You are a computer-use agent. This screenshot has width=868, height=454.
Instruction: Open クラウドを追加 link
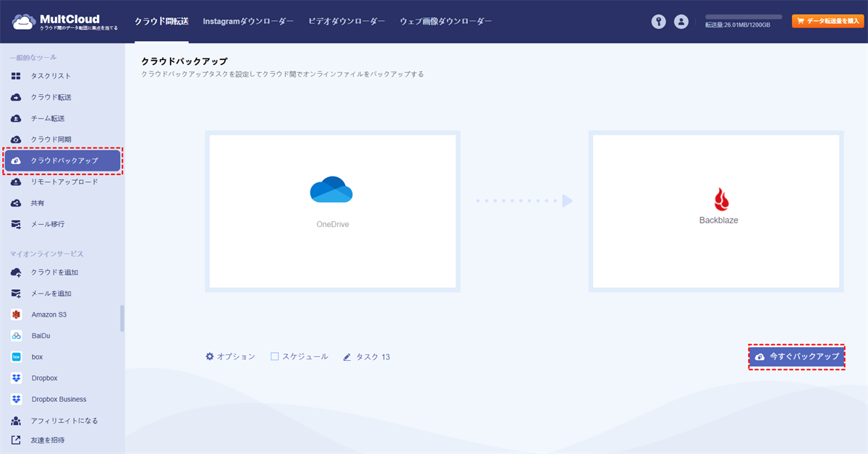pos(54,273)
